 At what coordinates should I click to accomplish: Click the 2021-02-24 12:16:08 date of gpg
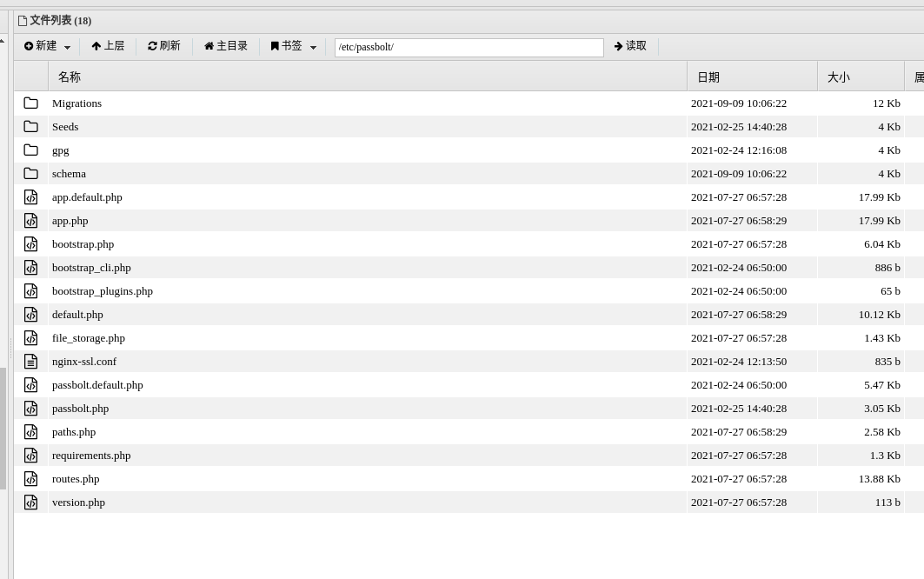coord(738,150)
